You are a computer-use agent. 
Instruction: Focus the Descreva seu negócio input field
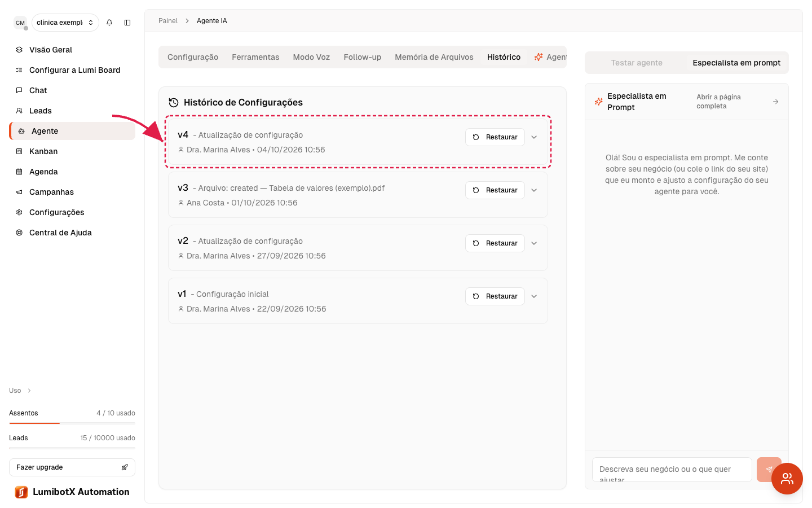tap(672, 470)
